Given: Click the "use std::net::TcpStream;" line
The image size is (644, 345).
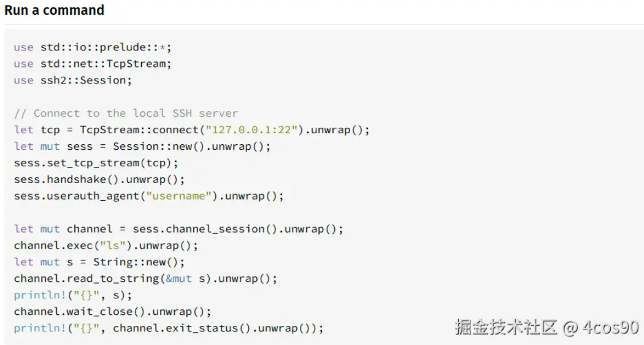Looking at the screenshot, I should (93, 64).
